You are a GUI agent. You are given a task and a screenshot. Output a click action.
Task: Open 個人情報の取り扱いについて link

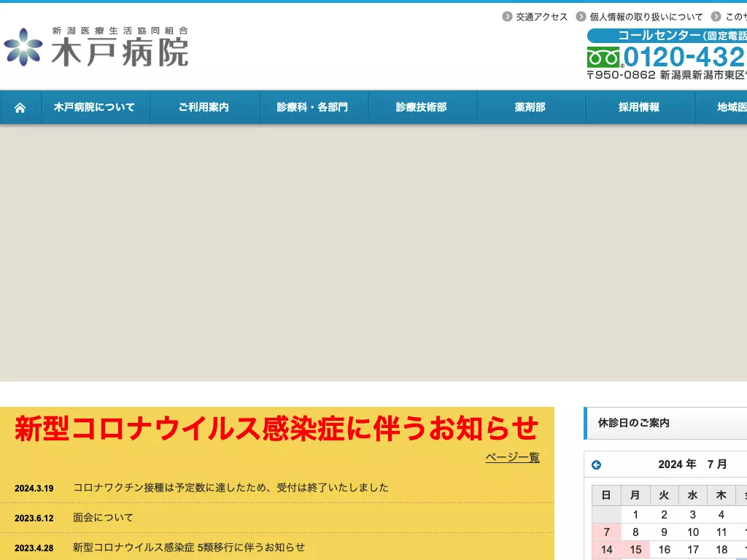pyautogui.click(x=646, y=17)
